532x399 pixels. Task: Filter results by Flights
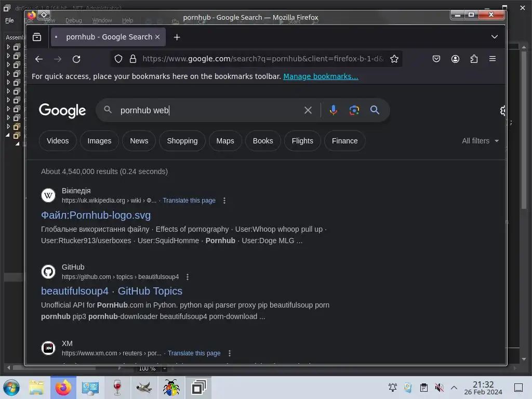click(x=302, y=141)
